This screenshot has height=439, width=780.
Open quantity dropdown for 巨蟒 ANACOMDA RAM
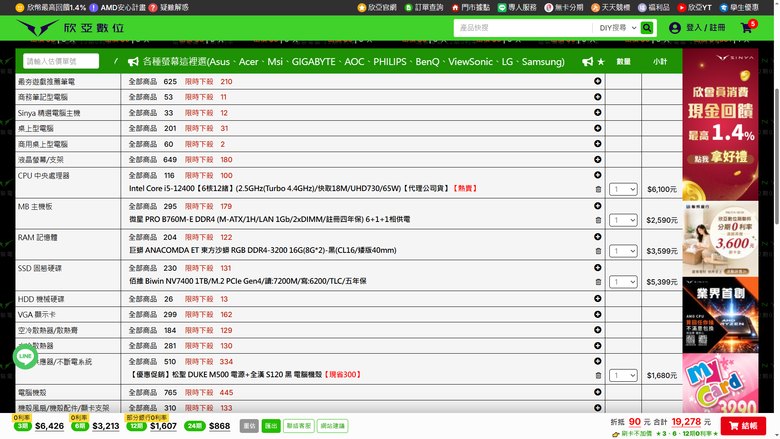coord(623,251)
